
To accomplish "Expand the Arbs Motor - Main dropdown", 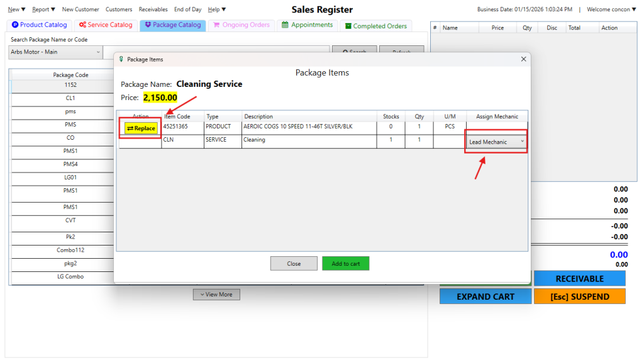I will [55, 52].
